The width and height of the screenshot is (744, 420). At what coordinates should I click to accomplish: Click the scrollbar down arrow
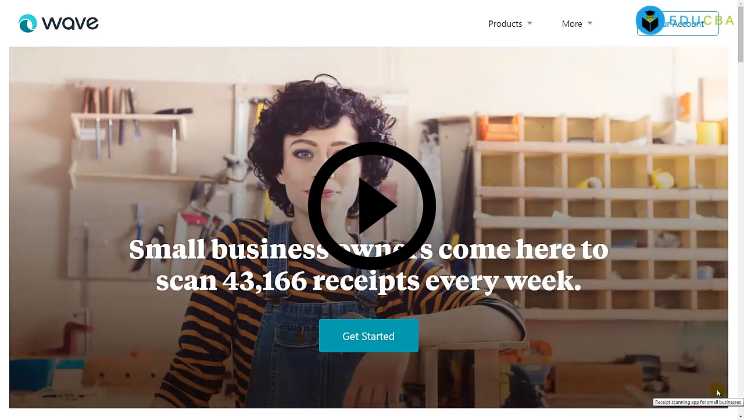click(x=740, y=417)
